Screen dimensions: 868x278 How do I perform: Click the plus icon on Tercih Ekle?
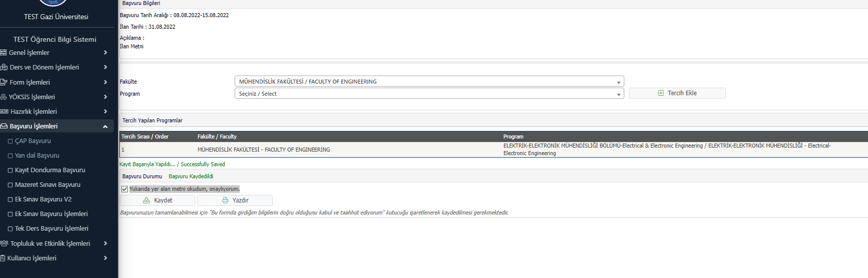(x=661, y=93)
